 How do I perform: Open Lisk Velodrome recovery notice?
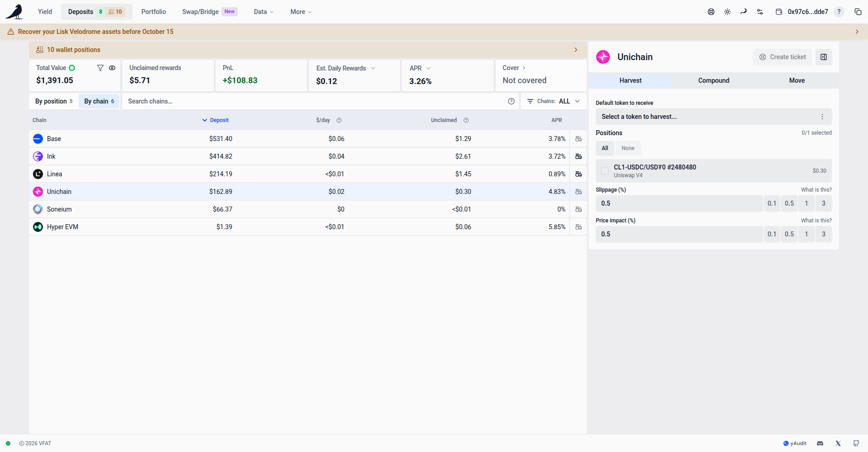[x=434, y=32]
